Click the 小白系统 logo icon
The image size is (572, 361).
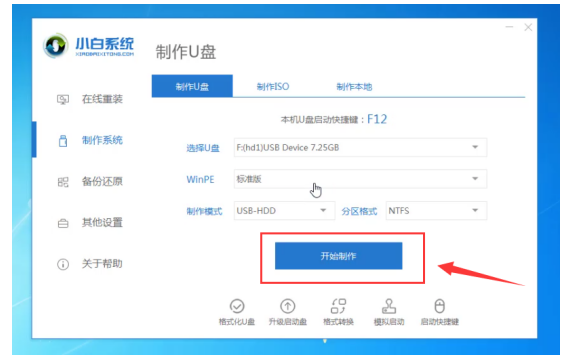pos(55,46)
